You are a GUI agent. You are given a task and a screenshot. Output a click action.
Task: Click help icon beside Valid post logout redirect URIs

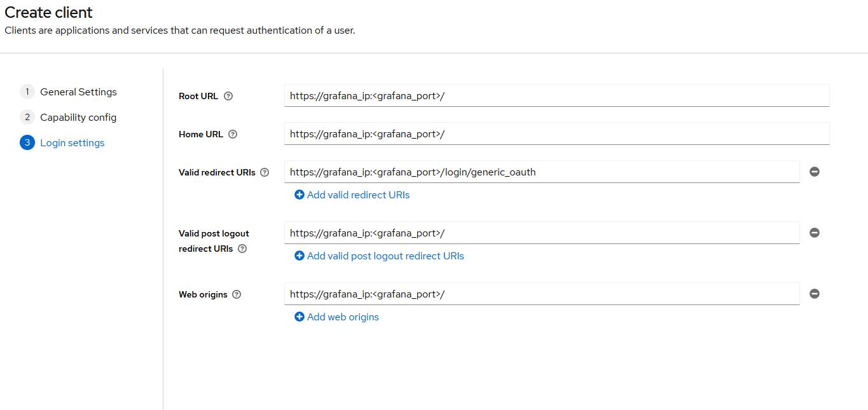pos(242,249)
